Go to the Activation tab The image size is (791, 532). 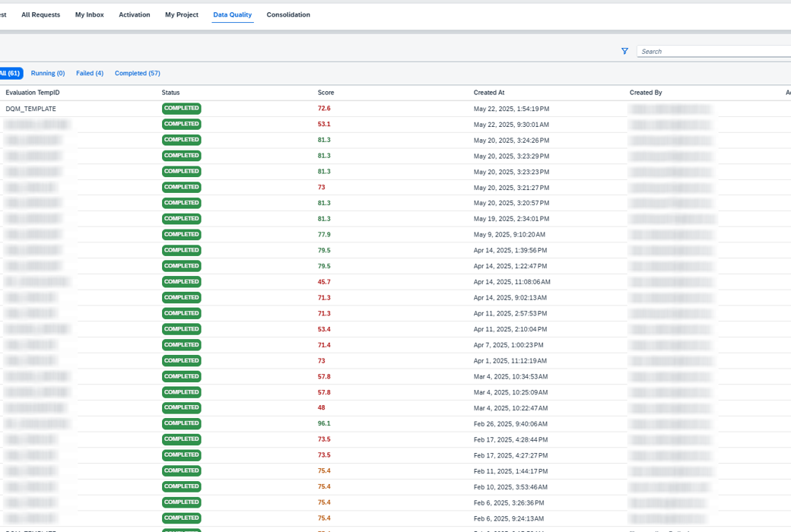pos(134,15)
